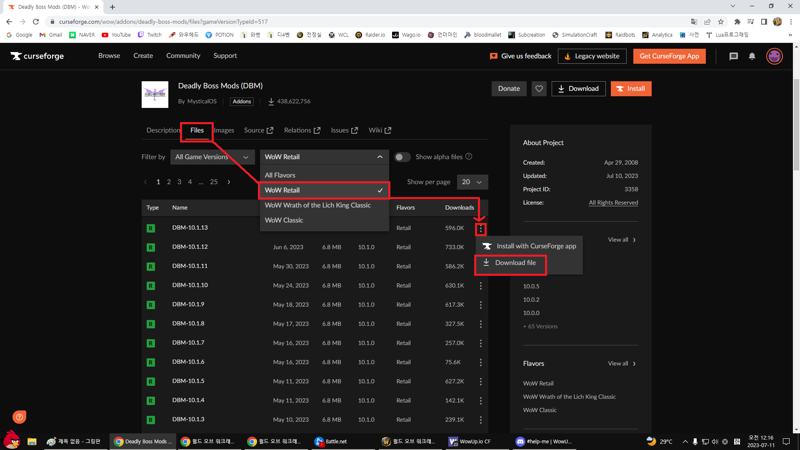Viewport: 800px width, 450px height.
Task: Bookmark this page with star icon
Action: [x=720, y=21]
